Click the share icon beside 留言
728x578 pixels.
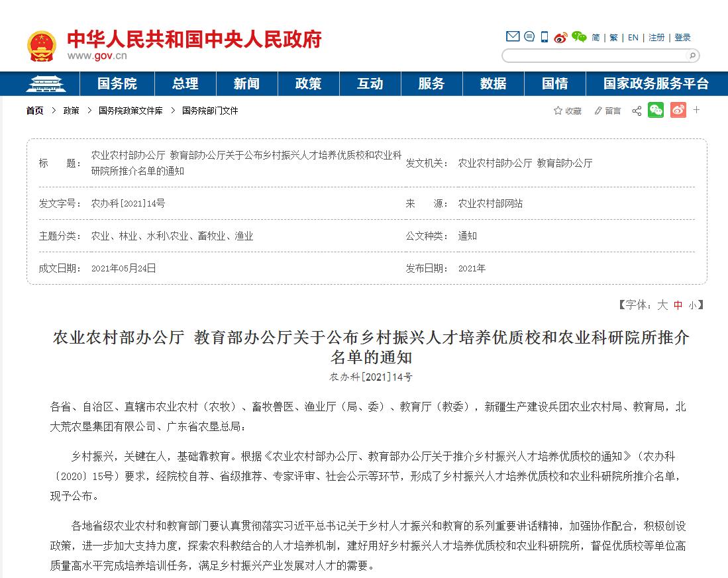coord(636,111)
